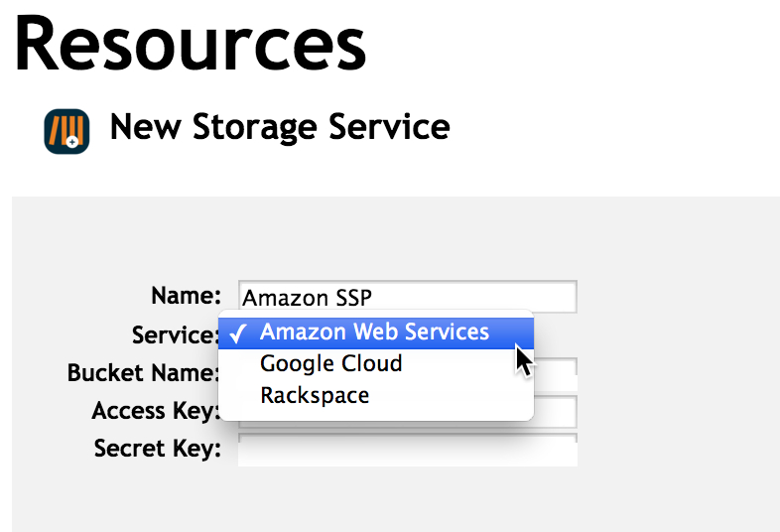Click the Resources page heading
The width and height of the screenshot is (780, 532).
click(x=191, y=44)
